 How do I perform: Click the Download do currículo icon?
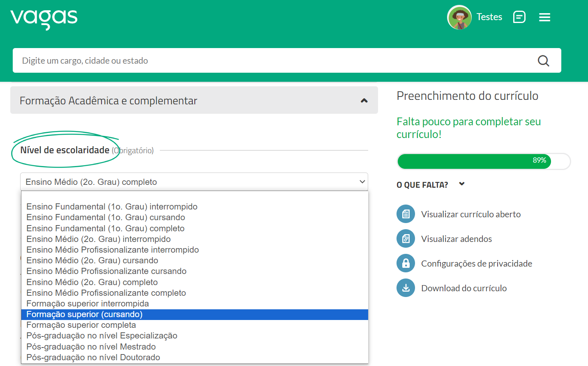point(405,288)
